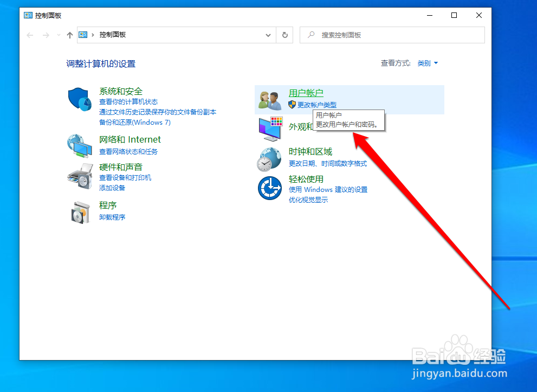Click 控制面板 breadcrumb in address bar

coord(113,35)
